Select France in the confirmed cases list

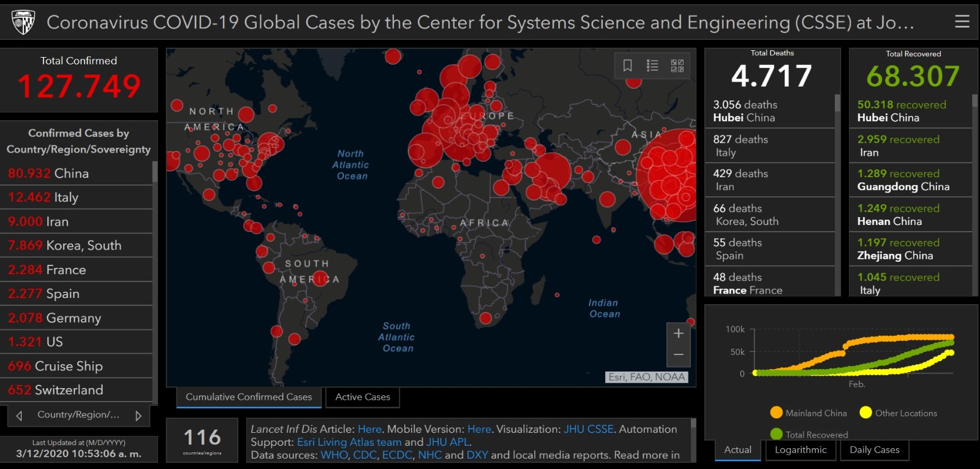coord(76,270)
